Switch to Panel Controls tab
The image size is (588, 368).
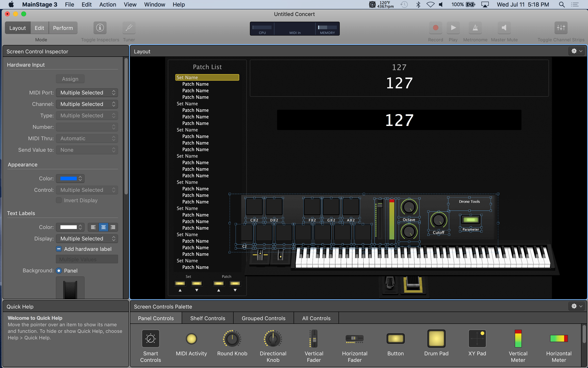click(x=156, y=318)
